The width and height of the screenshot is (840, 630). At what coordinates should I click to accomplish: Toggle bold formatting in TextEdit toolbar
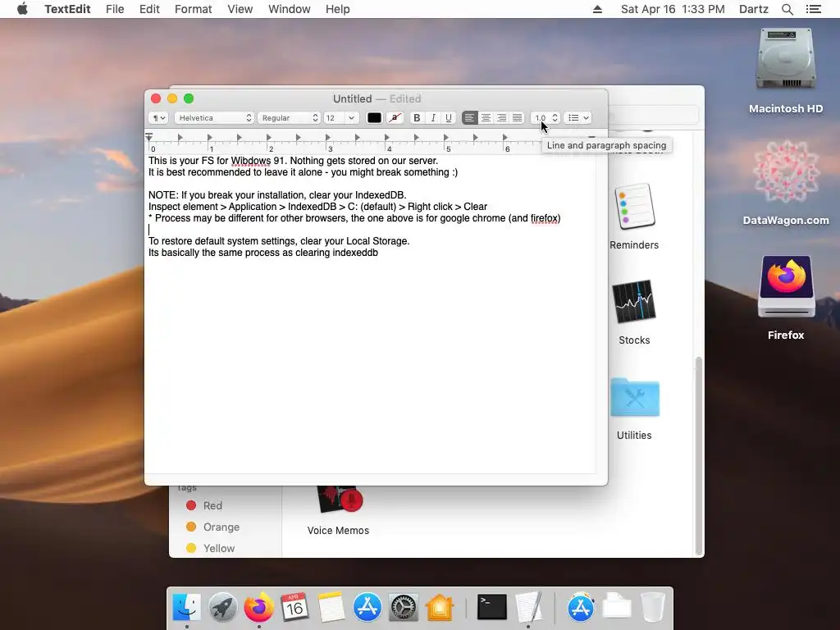coord(417,118)
